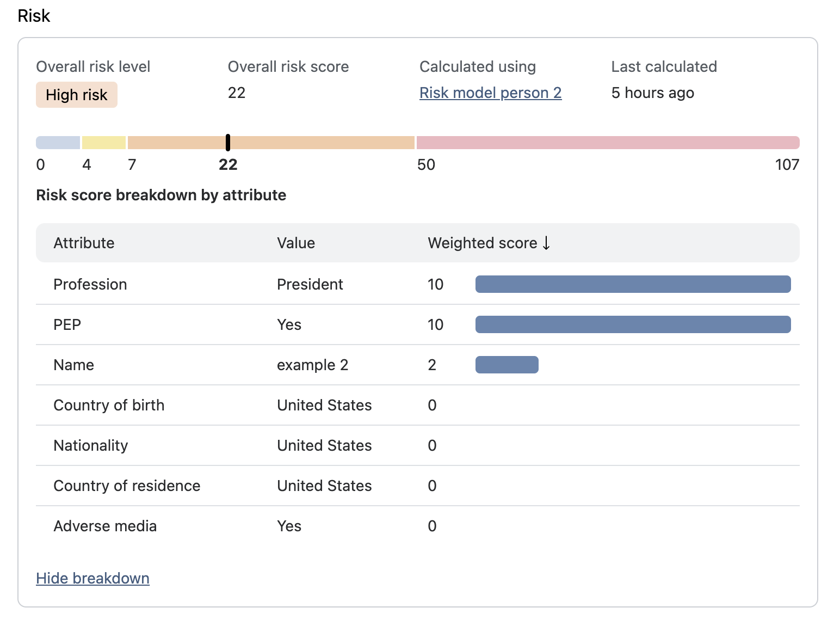Collapse details via Hide breakdown
Image resolution: width=840 pixels, height=626 pixels.
coord(92,578)
